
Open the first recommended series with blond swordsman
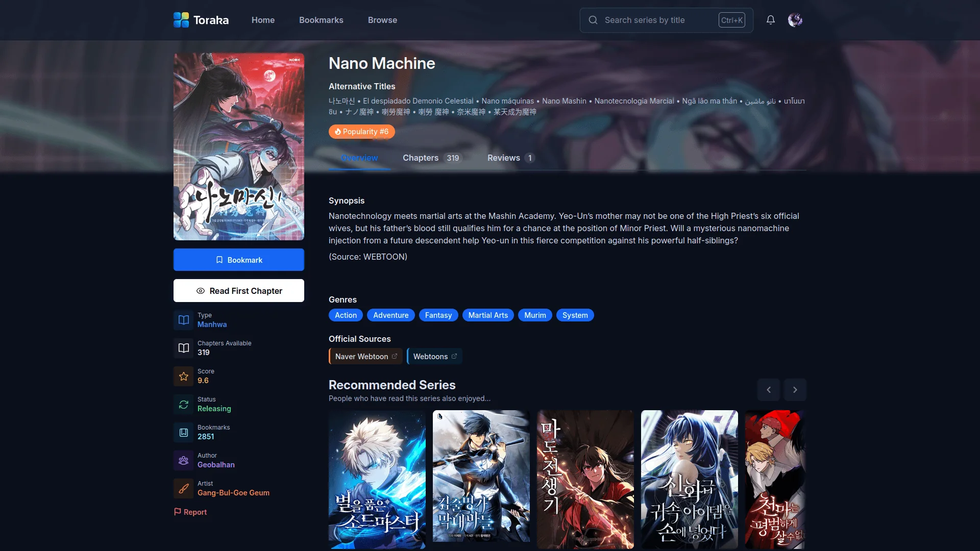click(x=377, y=480)
